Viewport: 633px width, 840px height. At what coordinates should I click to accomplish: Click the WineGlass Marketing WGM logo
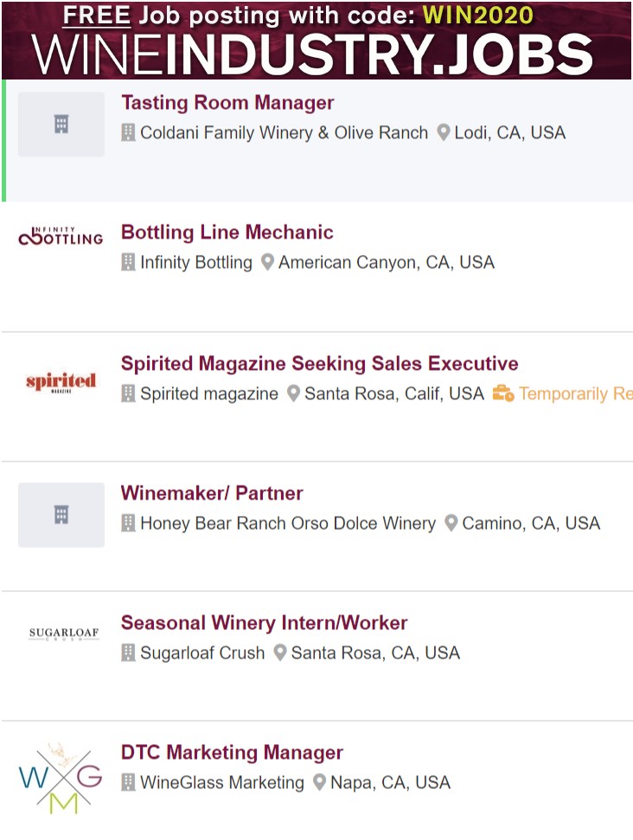coord(61,777)
